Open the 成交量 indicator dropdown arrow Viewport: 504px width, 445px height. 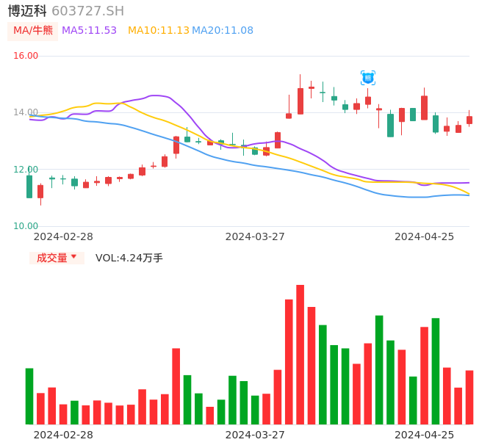[x=73, y=257]
